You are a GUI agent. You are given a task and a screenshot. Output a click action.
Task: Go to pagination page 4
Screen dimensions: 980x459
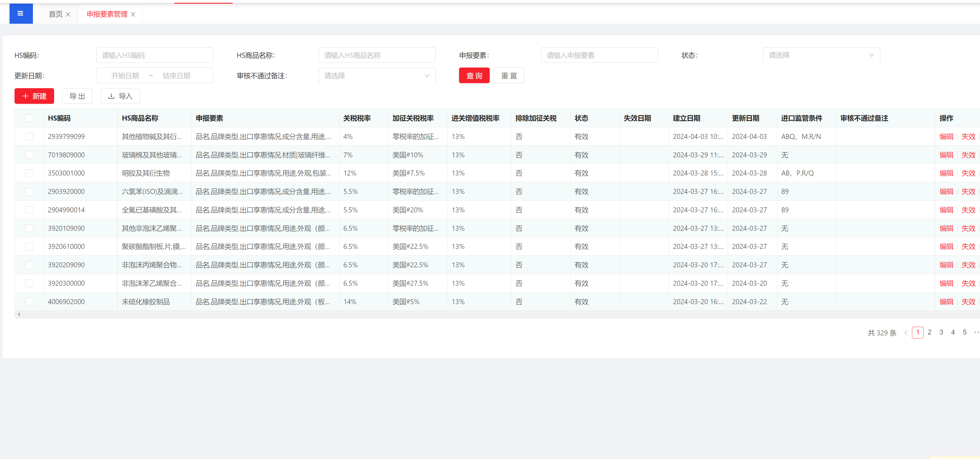(953, 332)
